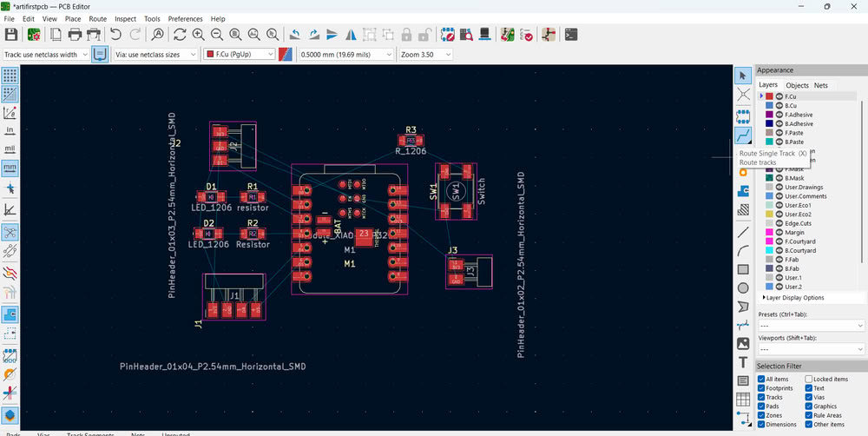Hide the F.Cu layer
Viewport: 868px width, 436px height.
point(779,96)
